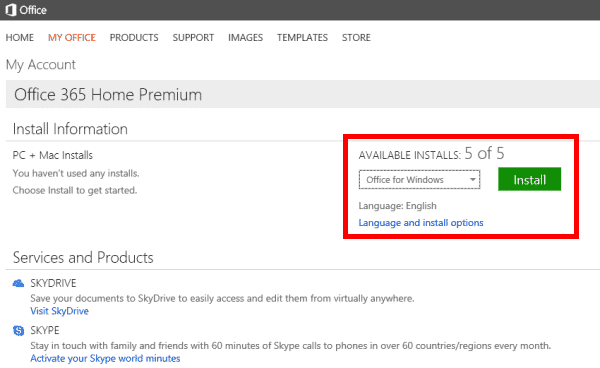Click the PC + Mac Installs text
The image size is (600, 368).
click(x=52, y=155)
